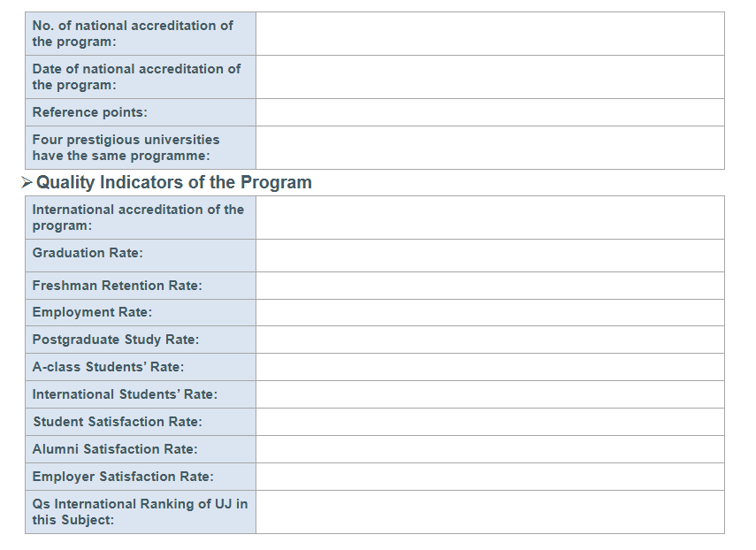The width and height of the screenshot is (756, 550).
Task: Click the Graduation Rate label text
Action: [88, 253]
